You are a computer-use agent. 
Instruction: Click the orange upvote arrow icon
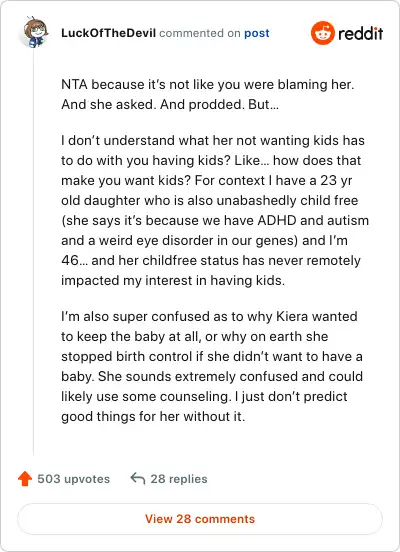click(25, 479)
